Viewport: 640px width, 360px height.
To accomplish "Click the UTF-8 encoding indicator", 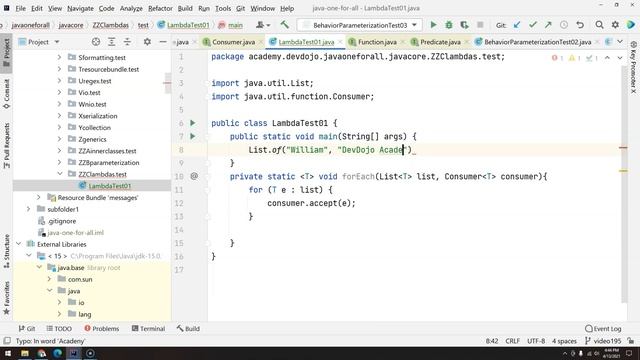I will click(x=536, y=341).
